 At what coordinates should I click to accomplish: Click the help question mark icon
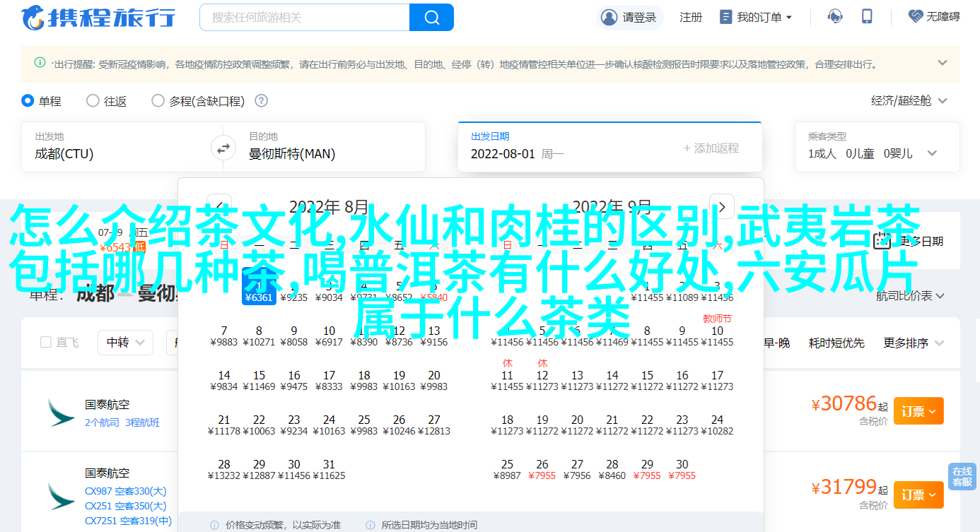click(261, 101)
